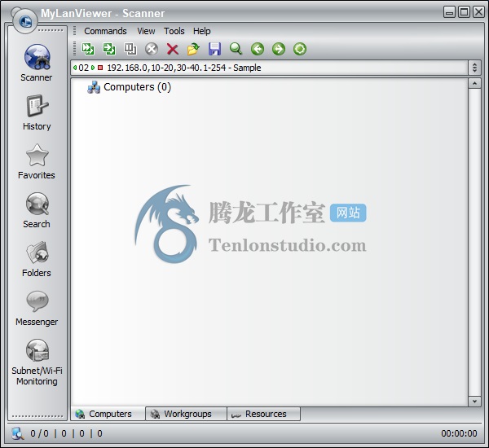Screen dimensions: 489x448
Task: Open the Help menu
Action: [202, 31]
